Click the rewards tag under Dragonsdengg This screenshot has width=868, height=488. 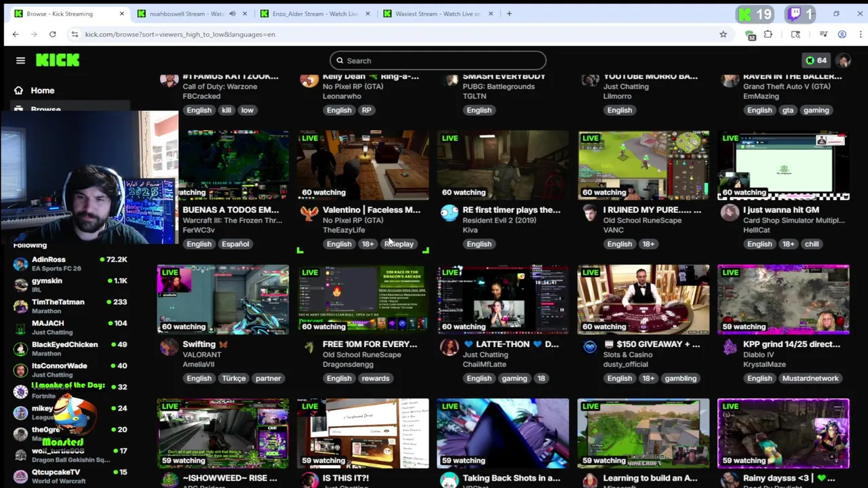point(376,378)
